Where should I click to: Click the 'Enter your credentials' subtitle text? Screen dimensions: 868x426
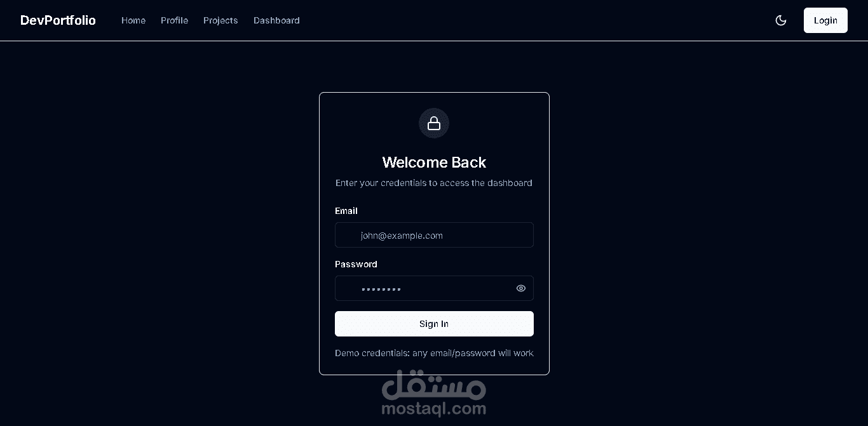pyautogui.click(x=434, y=183)
